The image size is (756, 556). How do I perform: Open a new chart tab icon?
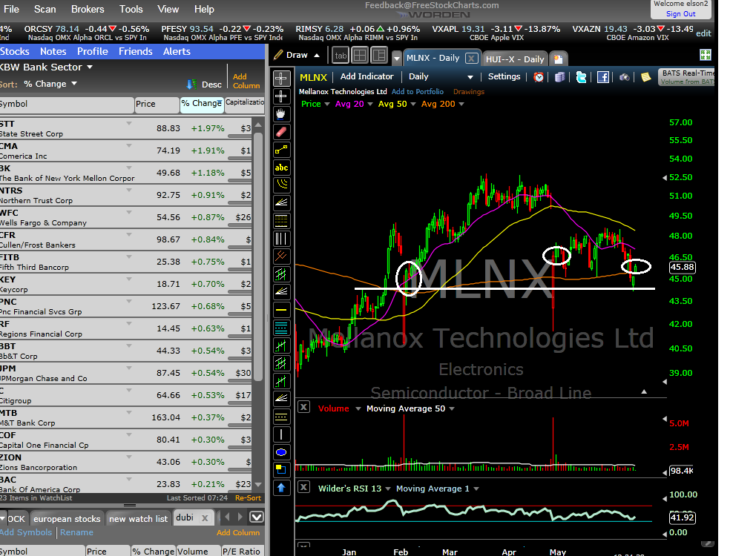pos(559,59)
